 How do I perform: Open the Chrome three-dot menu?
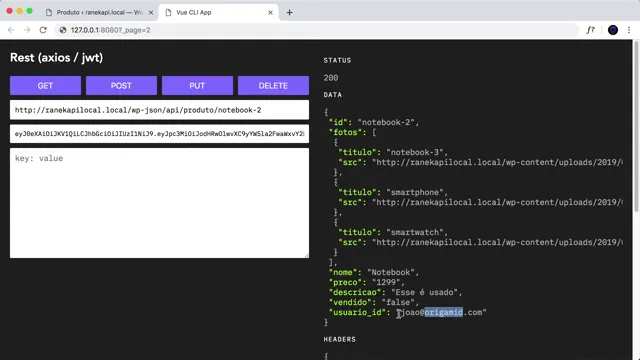[x=629, y=30]
